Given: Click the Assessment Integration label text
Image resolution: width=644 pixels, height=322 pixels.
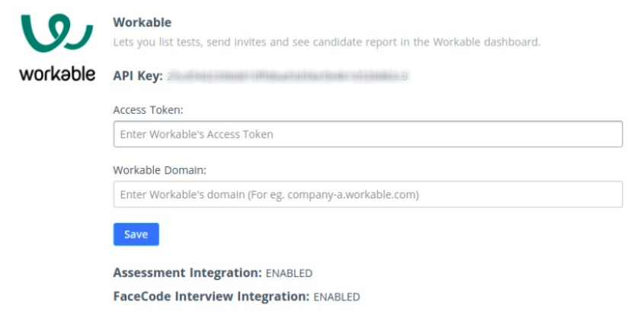Looking at the screenshot, I should click(187, 273).
